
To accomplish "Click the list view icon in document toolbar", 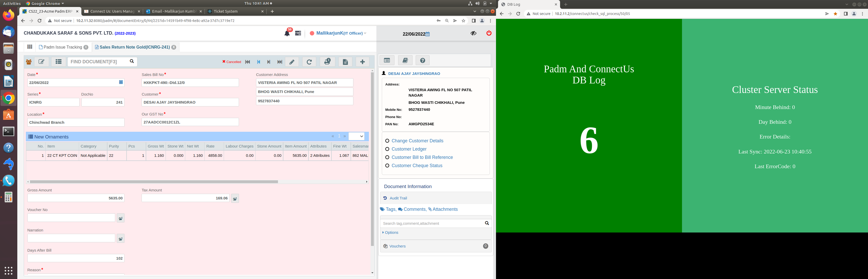I will tap(59, 62).
